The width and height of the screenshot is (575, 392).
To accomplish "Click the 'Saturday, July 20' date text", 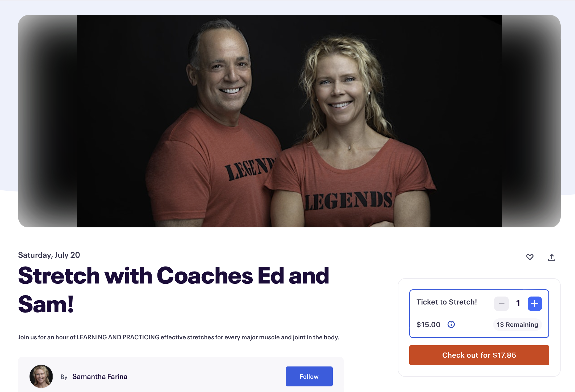I will click(x=49, y=255).
